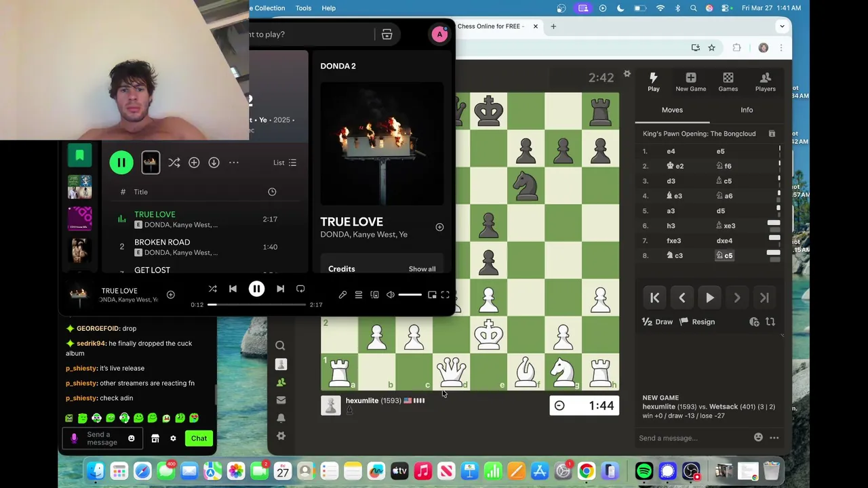Open Spotify miniplayer
This screenshot has width=868, height=488.
click(x=432, y=295)
